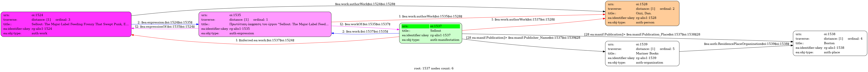Click urn value oi:1528 in orange node
The image size is (868, 72).
pyautogui.click(x=642, y=4)
